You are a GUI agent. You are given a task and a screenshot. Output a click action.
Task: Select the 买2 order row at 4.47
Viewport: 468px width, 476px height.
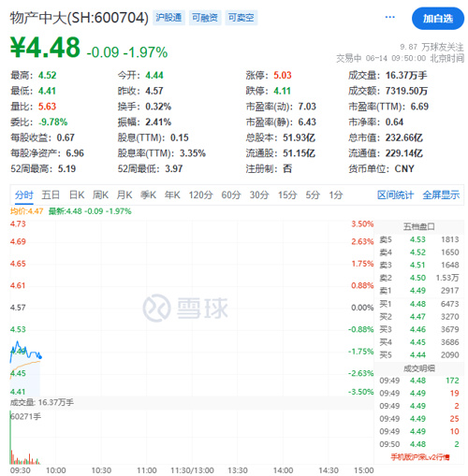(419, 317)
